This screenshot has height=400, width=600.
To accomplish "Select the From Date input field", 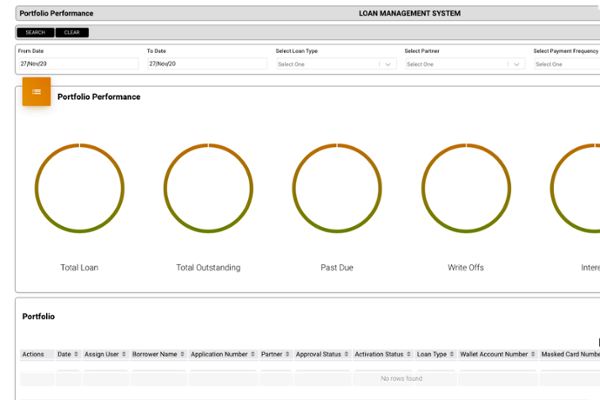I will point(78,64).
